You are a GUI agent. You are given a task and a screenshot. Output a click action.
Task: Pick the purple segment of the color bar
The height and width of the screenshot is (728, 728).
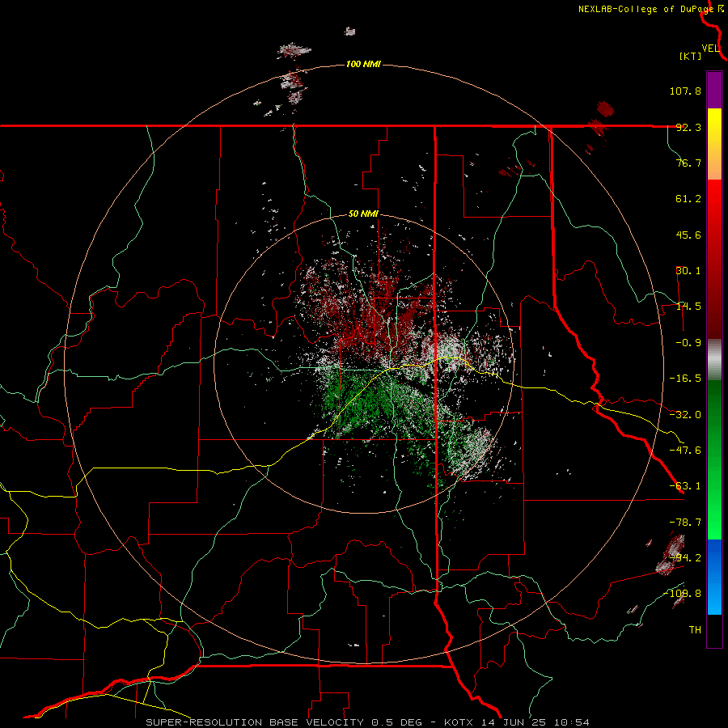click(714, 91)
